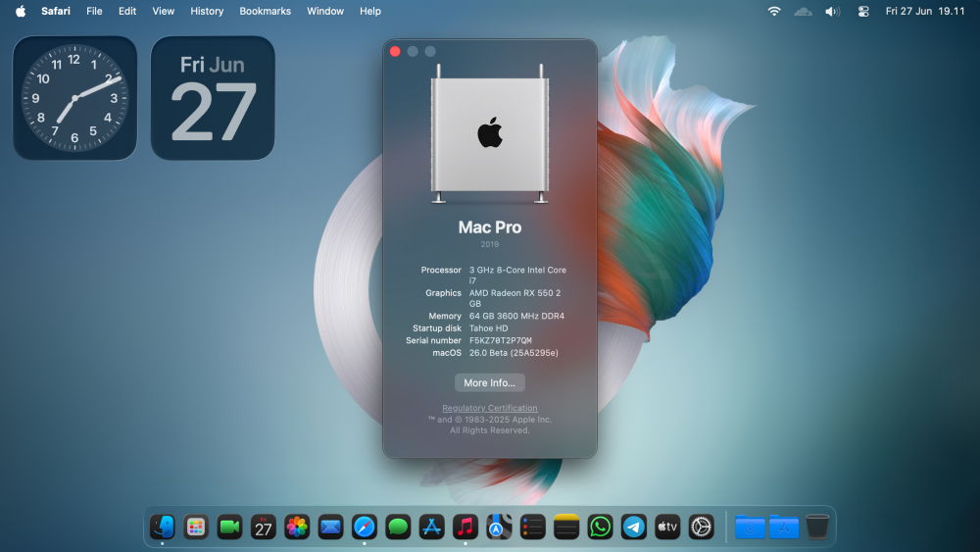Click the 3 GHz 8-Core processor value

point(517,276)
